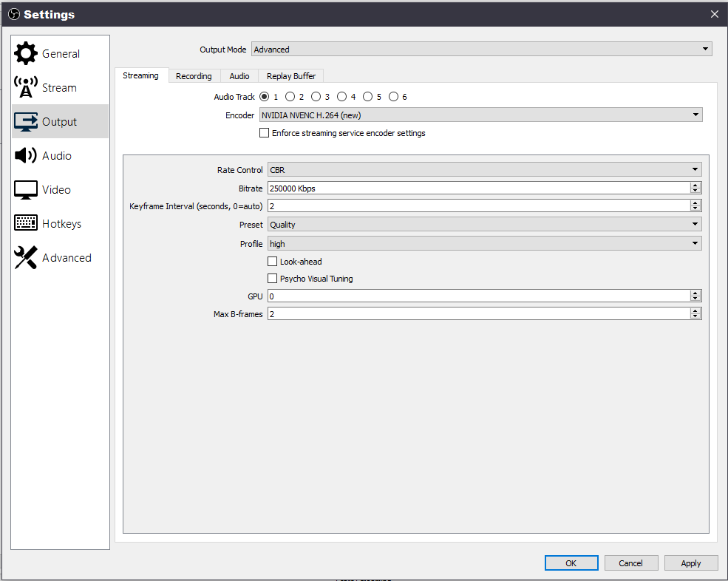
Task: Switch to the Streaming tab
Action: tap(140, 75)
